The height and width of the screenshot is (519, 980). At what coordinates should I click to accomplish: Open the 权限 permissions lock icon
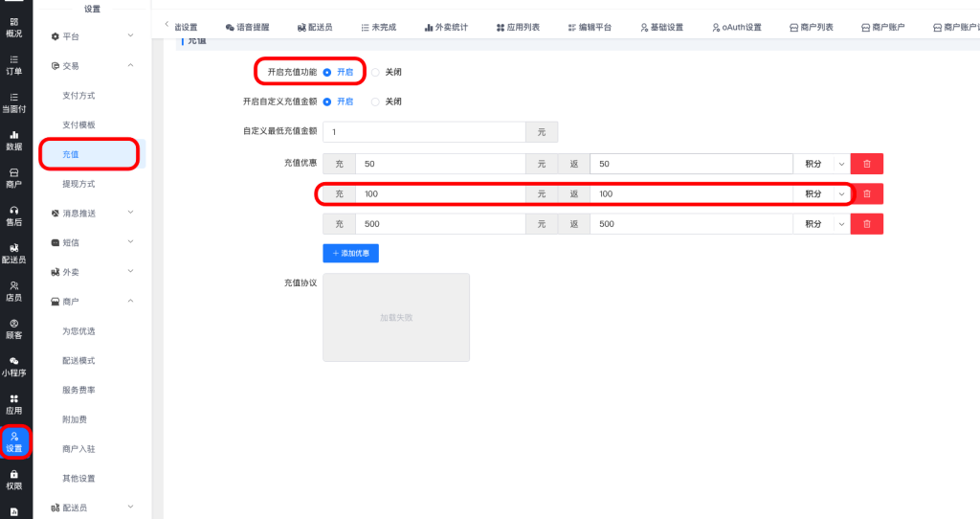(14, 479)
